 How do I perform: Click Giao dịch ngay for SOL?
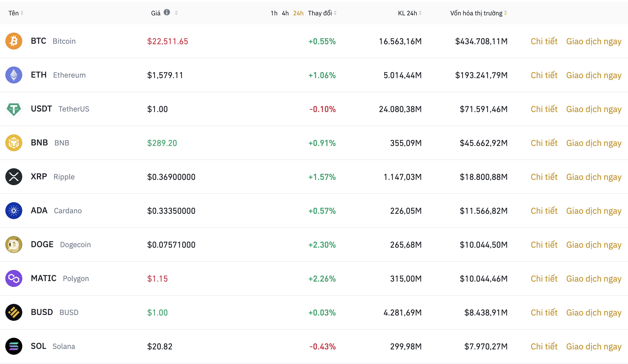594,347
